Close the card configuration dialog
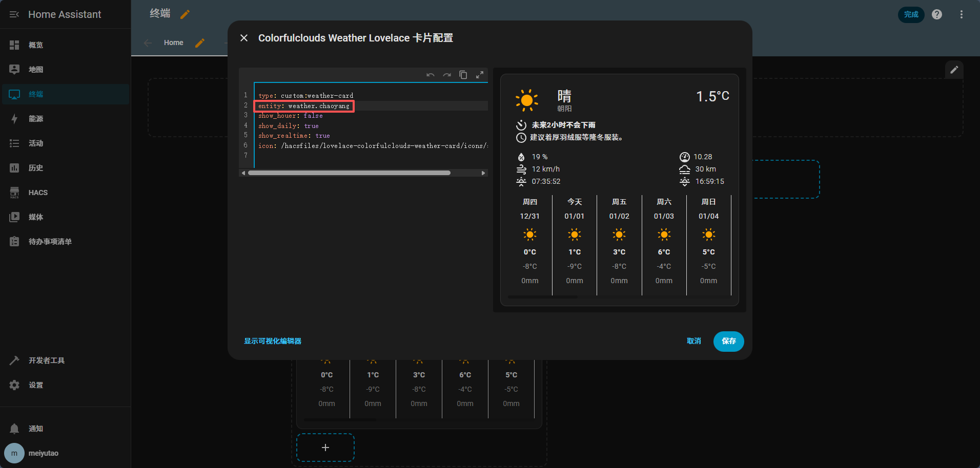 (244, 38)
